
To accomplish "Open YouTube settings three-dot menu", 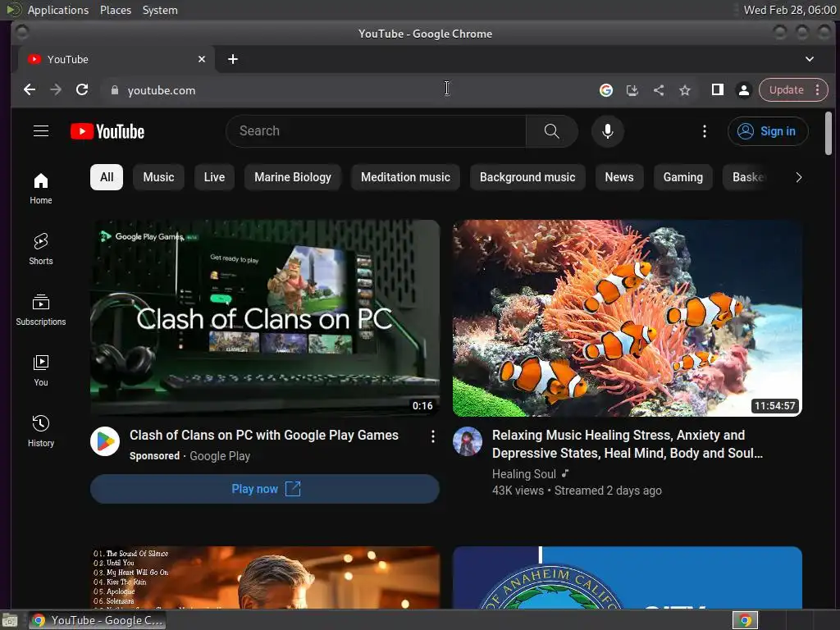I will pos(705,131).
